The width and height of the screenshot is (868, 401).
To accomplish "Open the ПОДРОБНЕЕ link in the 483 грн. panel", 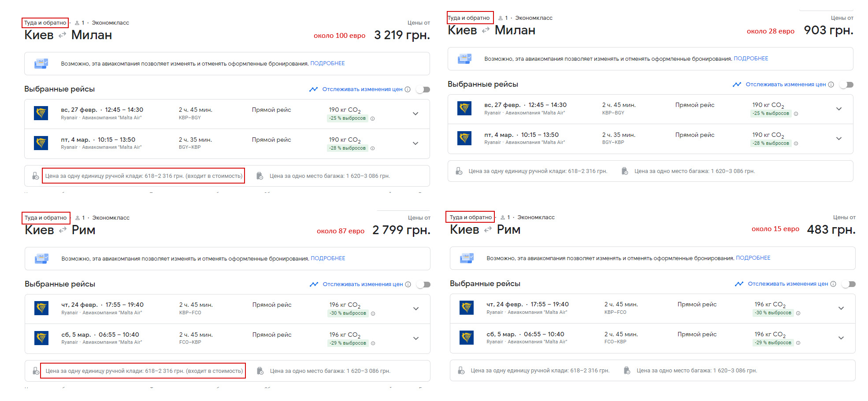I will point(753,258).
